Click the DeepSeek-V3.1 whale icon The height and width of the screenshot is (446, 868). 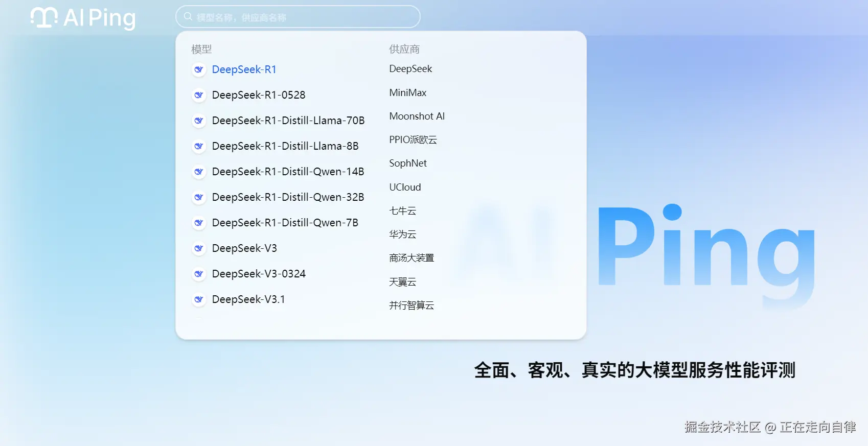(x=199, y=299)
